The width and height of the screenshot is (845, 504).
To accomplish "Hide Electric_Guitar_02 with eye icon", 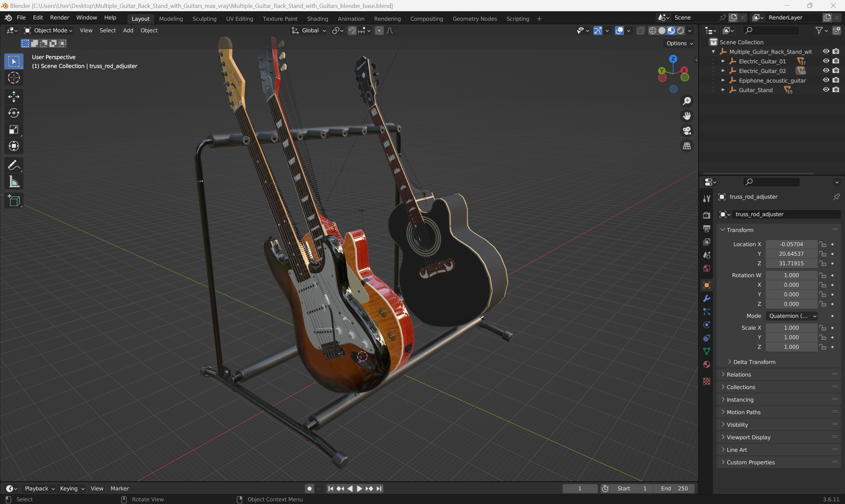I will [x=826, y=71].
